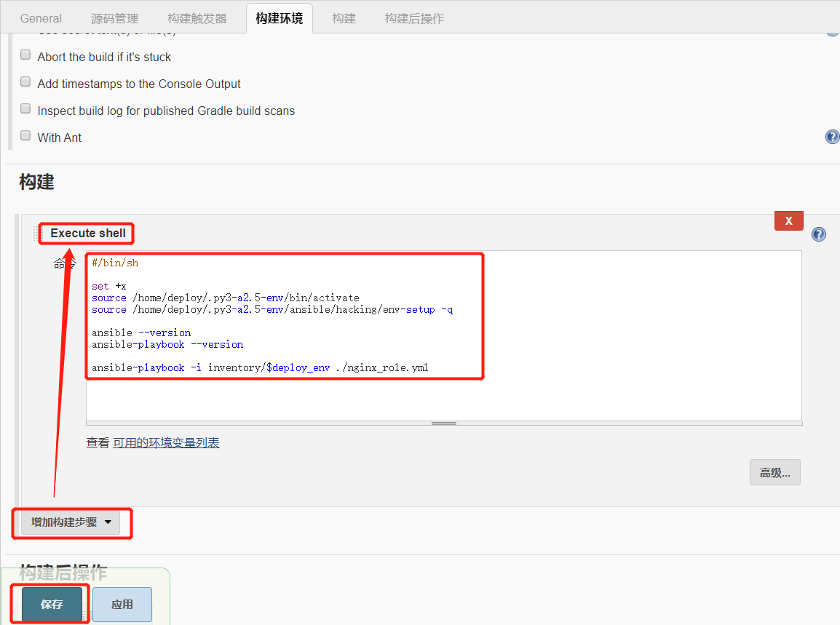Click inside the shell command text area

point(443,336)
